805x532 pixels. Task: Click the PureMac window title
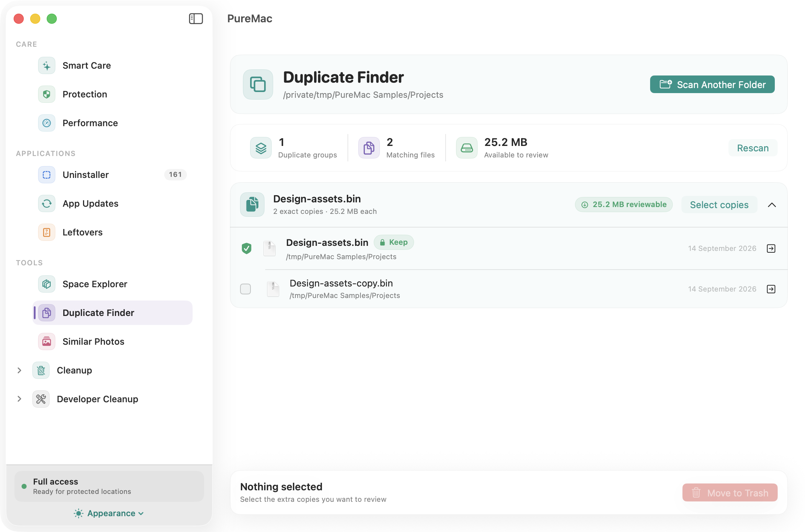click(x=250, y=19)
